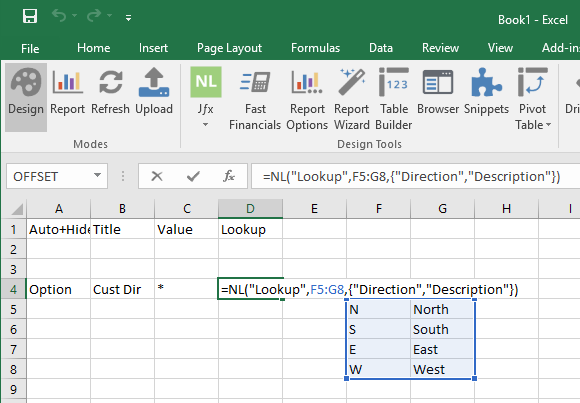Viewport: 580px width, 403px height.
Task: Click the Lookup cell in D1
Action: tap(250, 229)
